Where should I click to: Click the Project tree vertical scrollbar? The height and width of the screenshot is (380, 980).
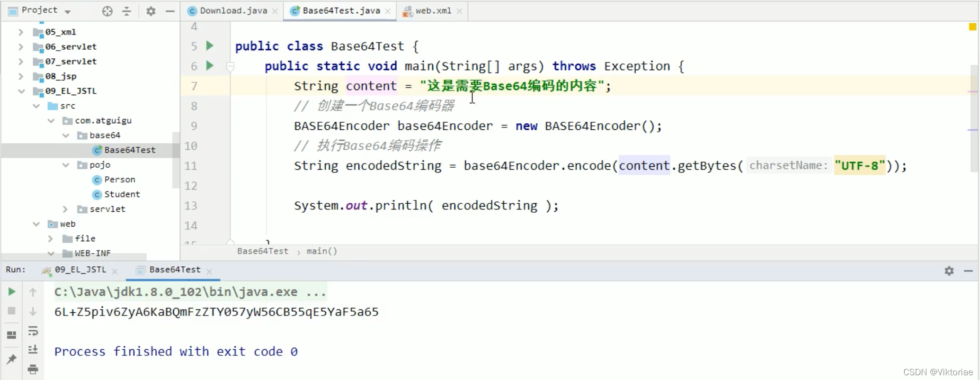pyautogui.click(x=176, y=160)
